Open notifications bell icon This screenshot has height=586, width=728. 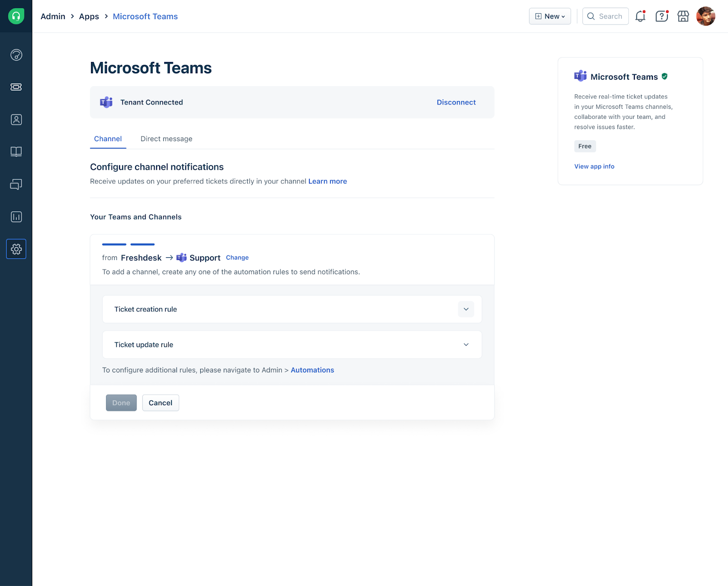point(641,16)
